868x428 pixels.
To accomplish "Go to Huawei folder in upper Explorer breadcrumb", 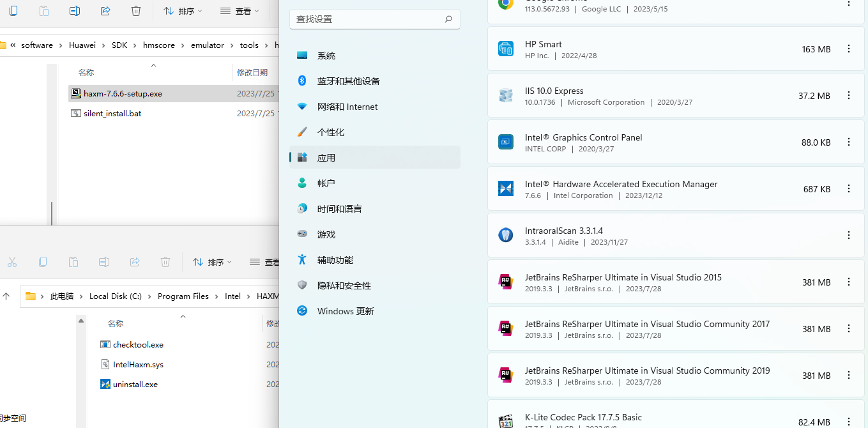I will (x=82, y=45).
